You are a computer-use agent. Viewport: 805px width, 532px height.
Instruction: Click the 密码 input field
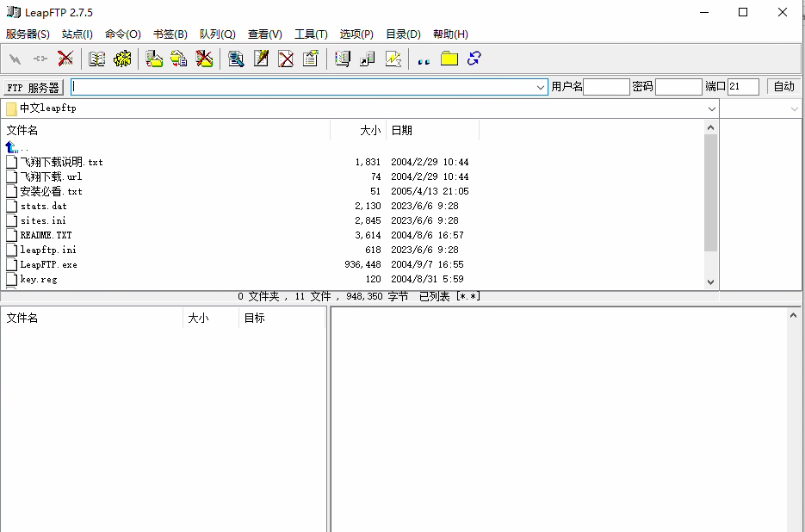[678, 87]
